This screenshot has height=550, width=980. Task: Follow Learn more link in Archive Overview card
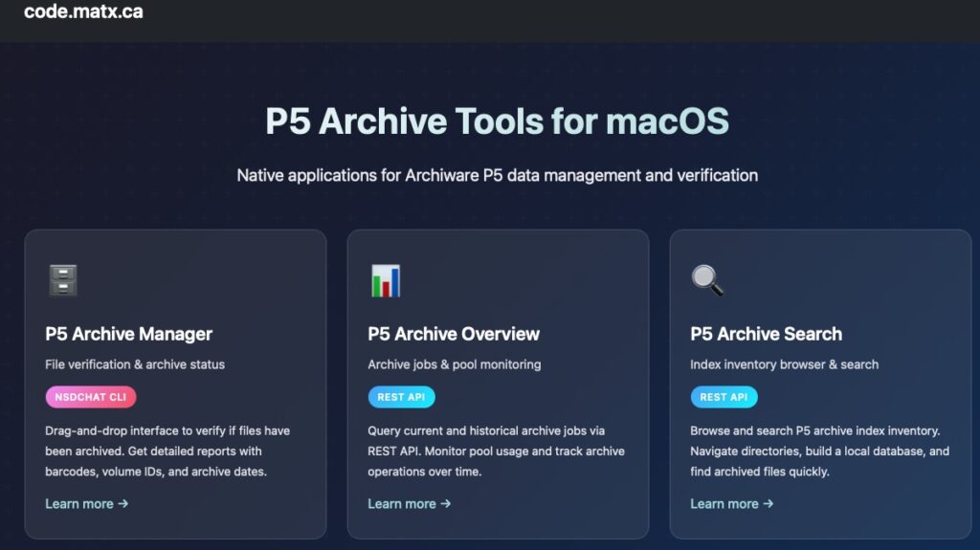click(409, 504)
